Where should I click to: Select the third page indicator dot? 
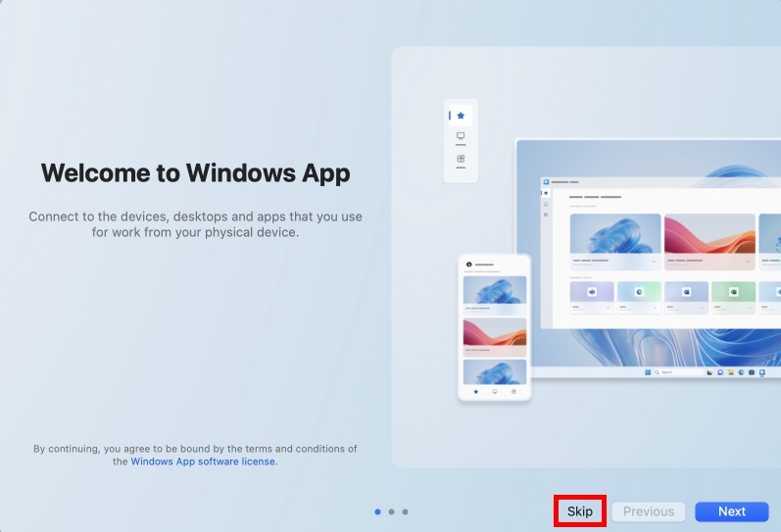coord(406,511)
